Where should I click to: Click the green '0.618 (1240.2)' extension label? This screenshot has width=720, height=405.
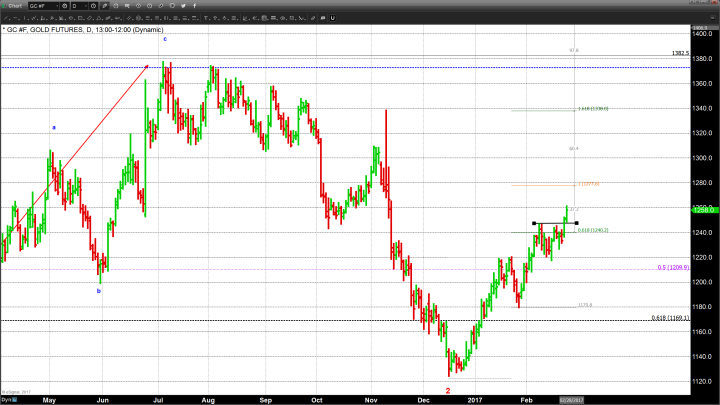(x=593, y=230)
